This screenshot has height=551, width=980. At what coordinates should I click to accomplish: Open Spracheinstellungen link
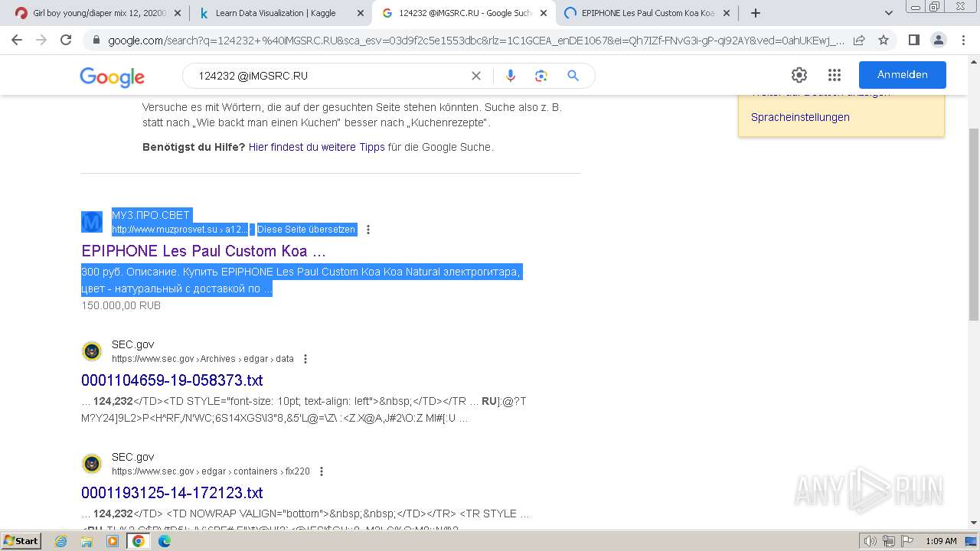click(x=800, y=117)
